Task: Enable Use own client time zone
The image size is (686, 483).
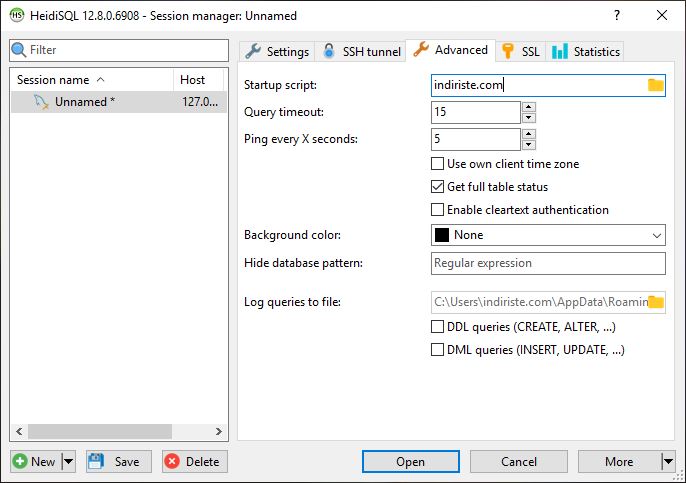Action: click(438, 164)
